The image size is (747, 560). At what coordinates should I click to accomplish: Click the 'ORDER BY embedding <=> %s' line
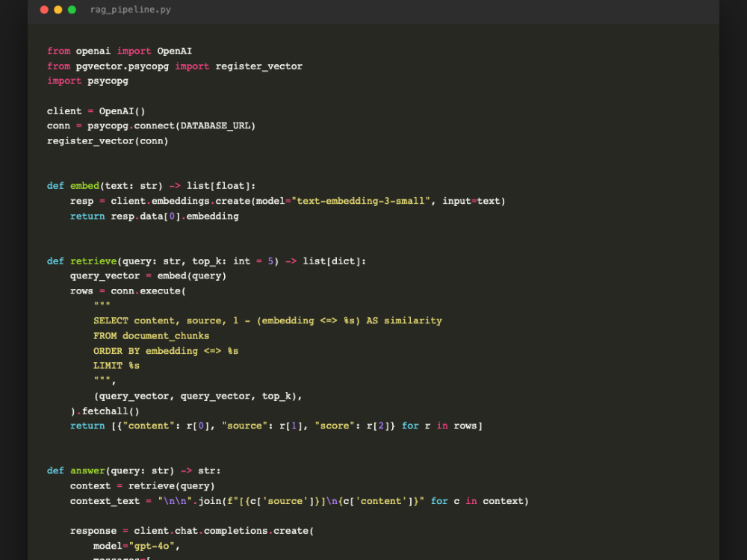[166, 351]
